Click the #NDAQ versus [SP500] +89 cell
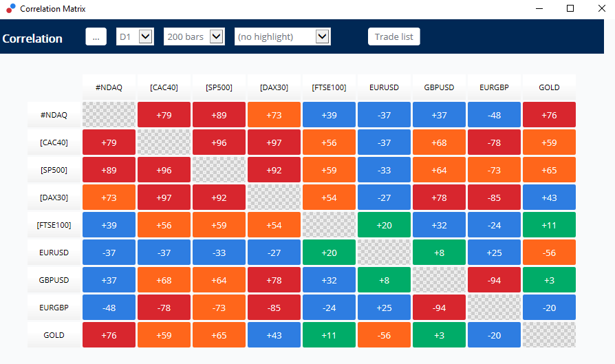Screen dimensions: 615x364 [x=219, y=115]
